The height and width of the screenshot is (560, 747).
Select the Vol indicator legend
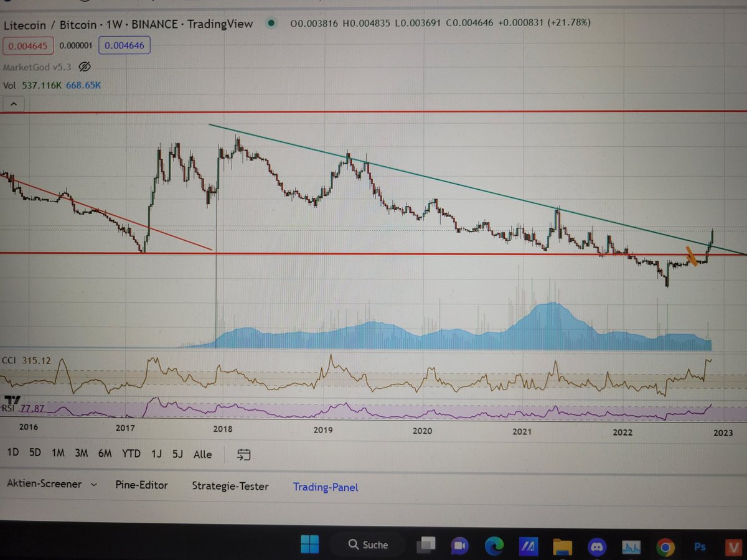52,85
